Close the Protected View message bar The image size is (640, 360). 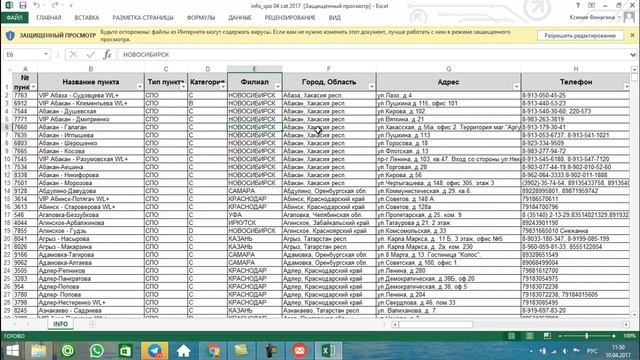point(632,36)
